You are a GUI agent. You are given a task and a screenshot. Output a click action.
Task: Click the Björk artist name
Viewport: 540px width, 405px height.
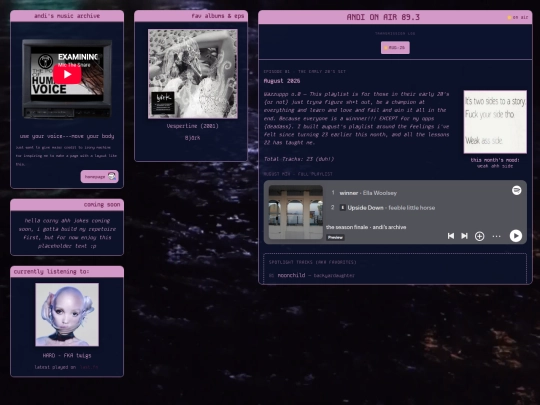193,138
